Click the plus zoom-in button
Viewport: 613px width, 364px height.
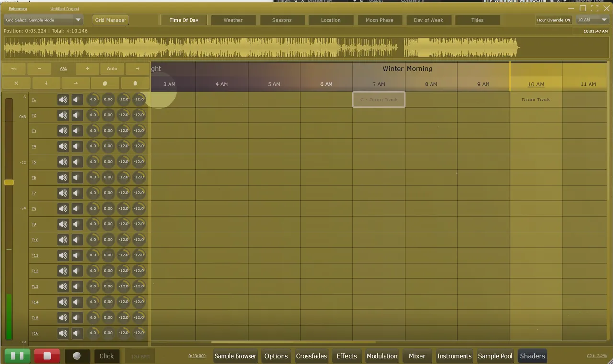point(87,69)
